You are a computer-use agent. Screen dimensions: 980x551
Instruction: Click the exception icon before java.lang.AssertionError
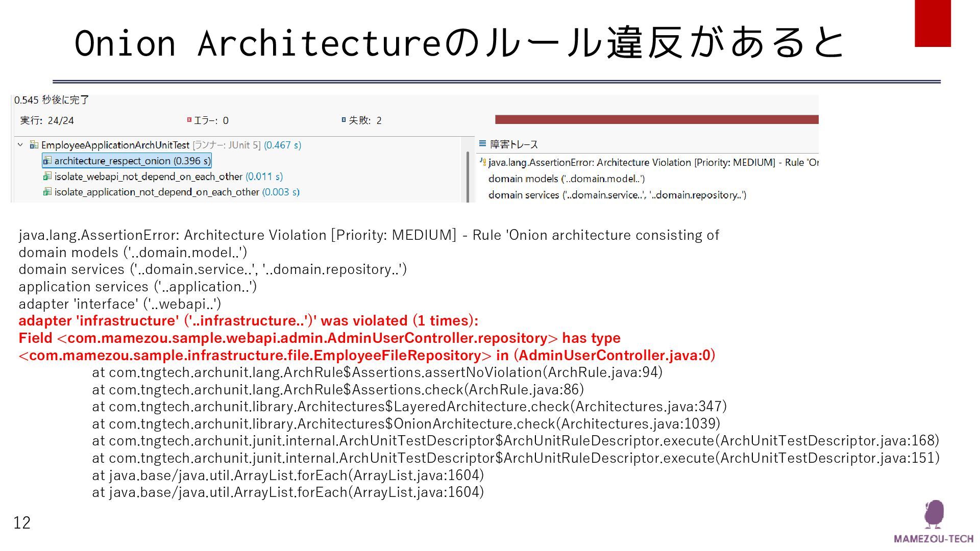483,162
